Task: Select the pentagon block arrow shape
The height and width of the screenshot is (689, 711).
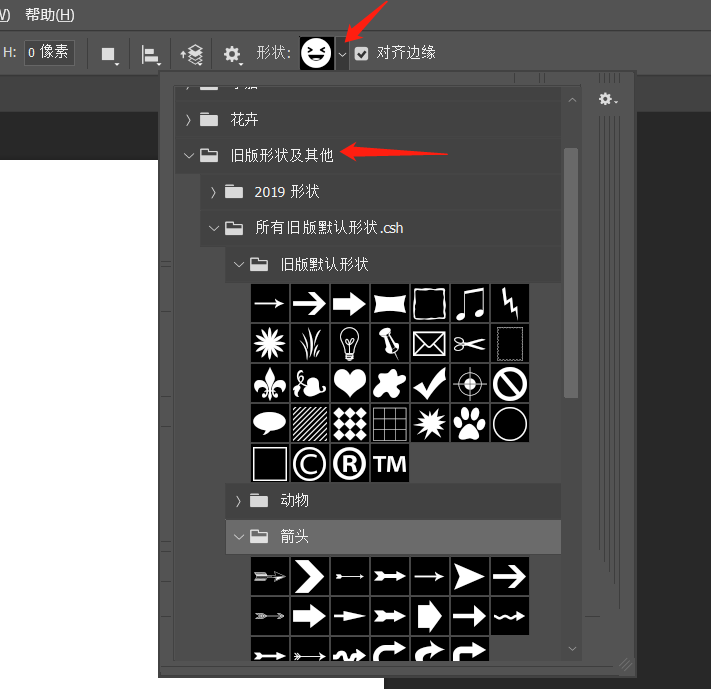Action: pos(429,616)
